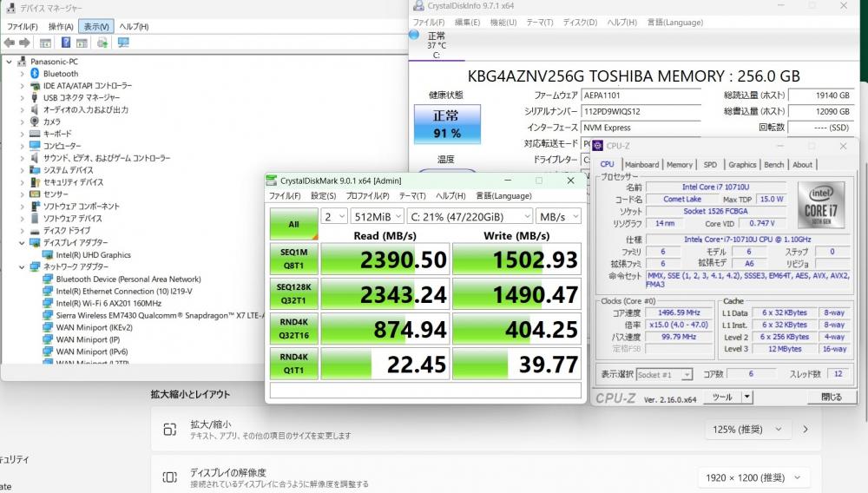
Task: Select Intel(R) Wi-Fi 6 AX201 160MHz
Action: coord(108,303)
